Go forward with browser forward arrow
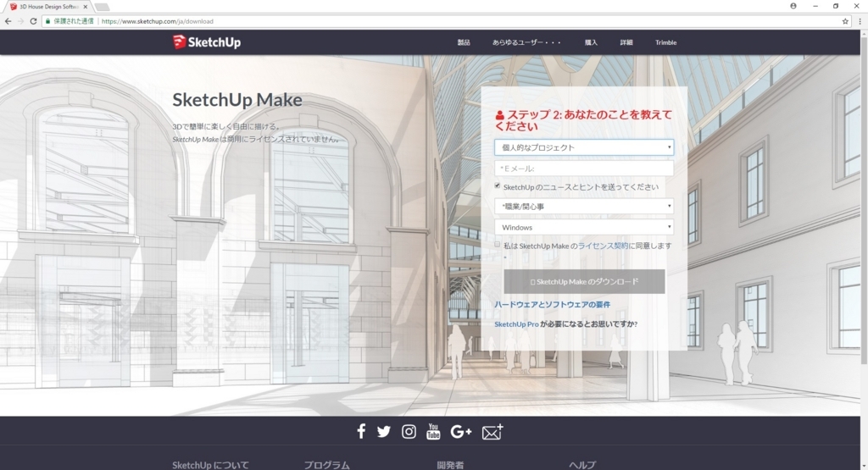 [20, 21]
